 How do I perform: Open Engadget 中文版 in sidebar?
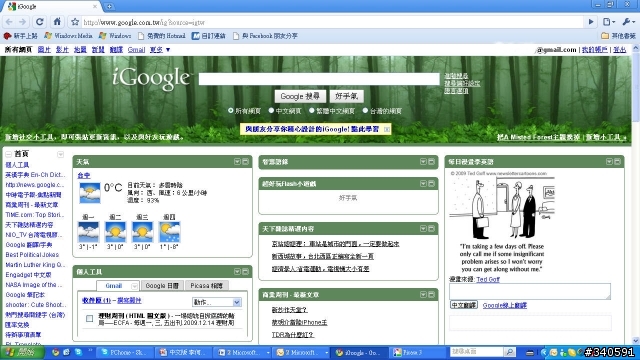28,275
